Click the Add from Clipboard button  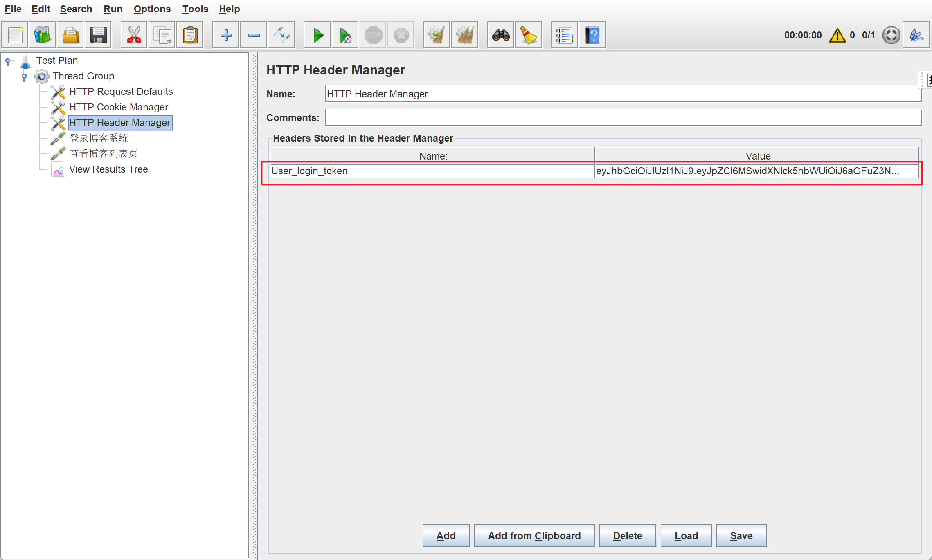(534, 535)
